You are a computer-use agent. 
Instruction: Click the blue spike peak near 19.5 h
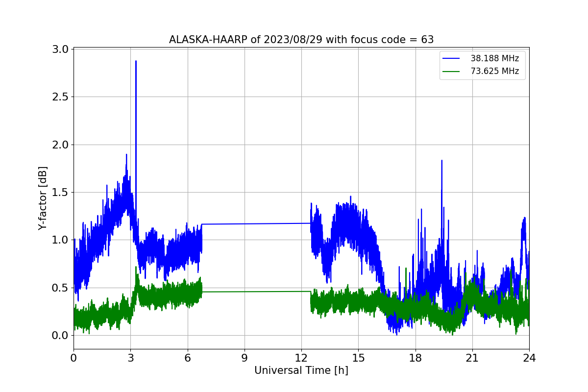pos(441,162)
